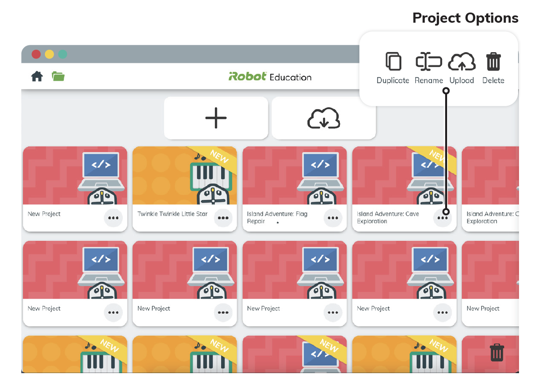Click the Duplicate project icon

[x=393, y=62]
